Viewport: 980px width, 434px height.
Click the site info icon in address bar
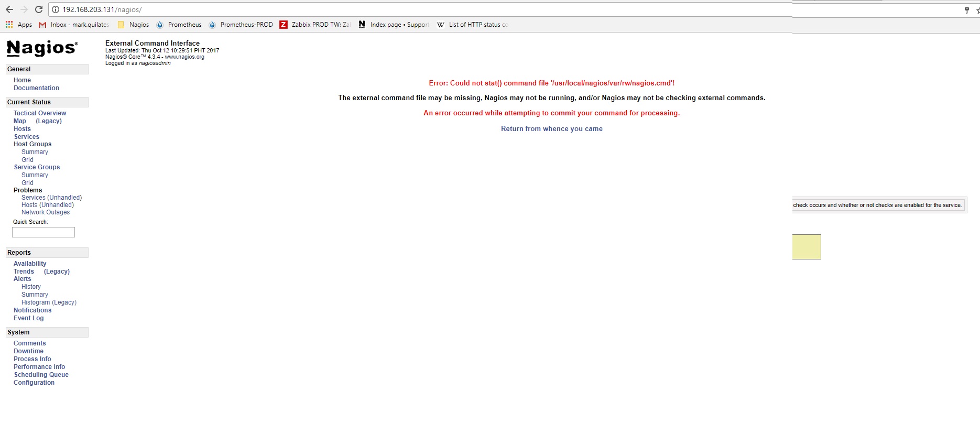pos(56,9)
